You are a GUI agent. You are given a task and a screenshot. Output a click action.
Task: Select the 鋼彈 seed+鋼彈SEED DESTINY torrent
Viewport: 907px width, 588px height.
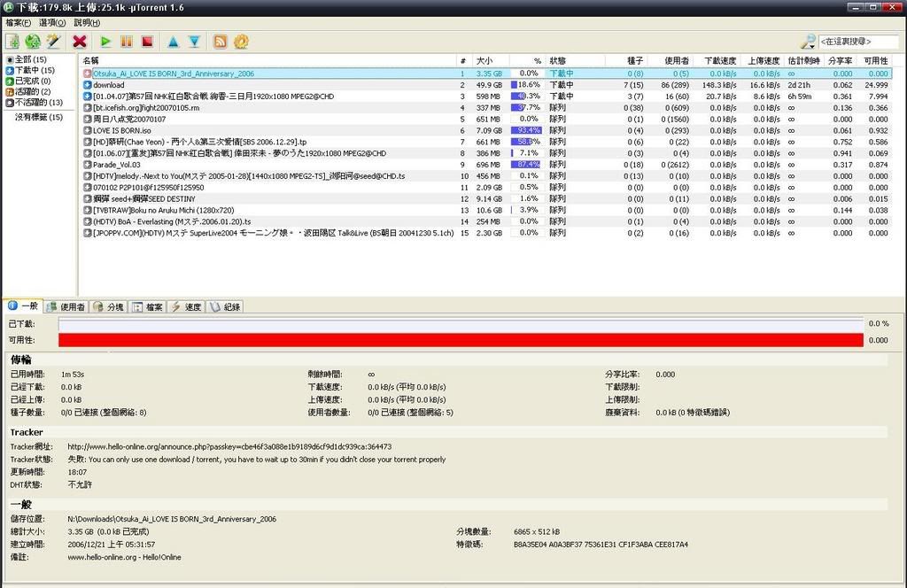[x=486, y=199]
